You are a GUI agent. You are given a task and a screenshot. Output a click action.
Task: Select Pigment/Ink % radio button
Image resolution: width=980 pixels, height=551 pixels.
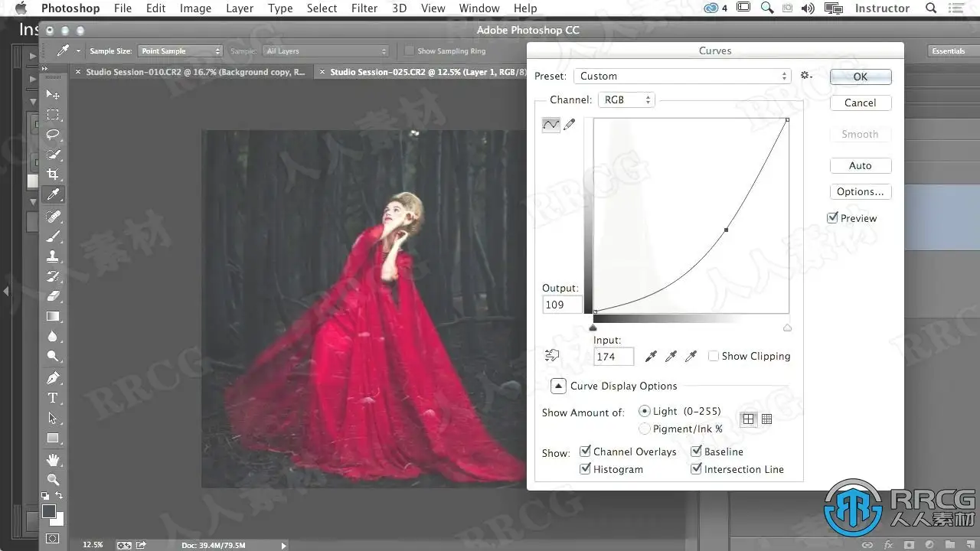(645, 429)
